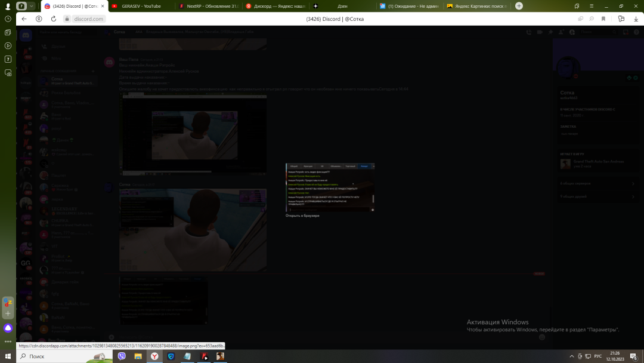Open the taskbar clock and date
644x363 pixels.
click(615, 356)
